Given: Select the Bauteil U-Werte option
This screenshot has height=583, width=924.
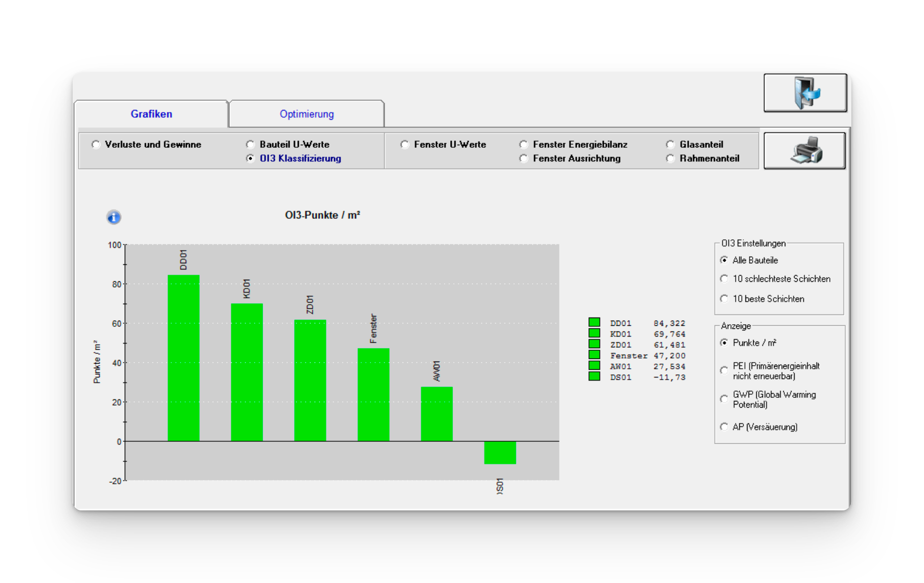Looking at the screenshot, I should pos(250,145).
